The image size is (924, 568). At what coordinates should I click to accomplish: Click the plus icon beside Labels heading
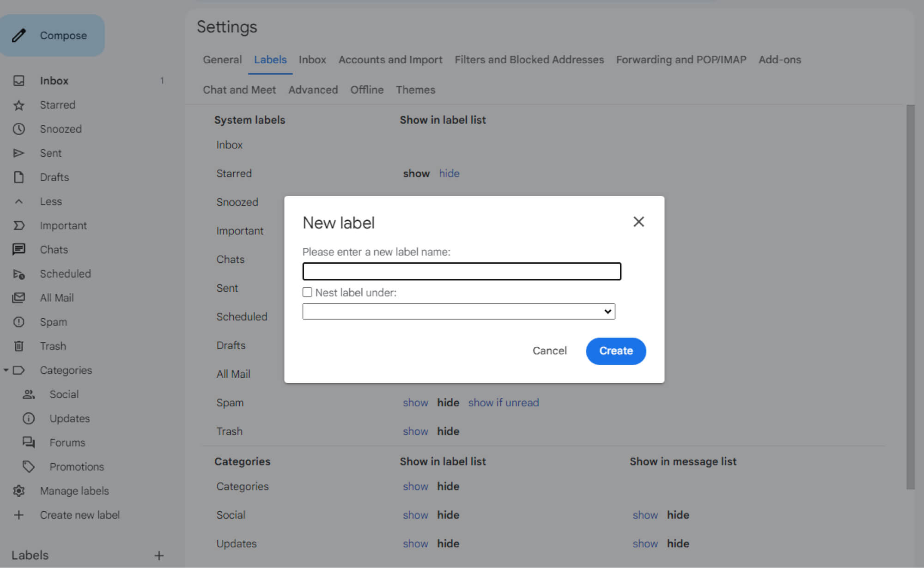[x=159, y=556]
